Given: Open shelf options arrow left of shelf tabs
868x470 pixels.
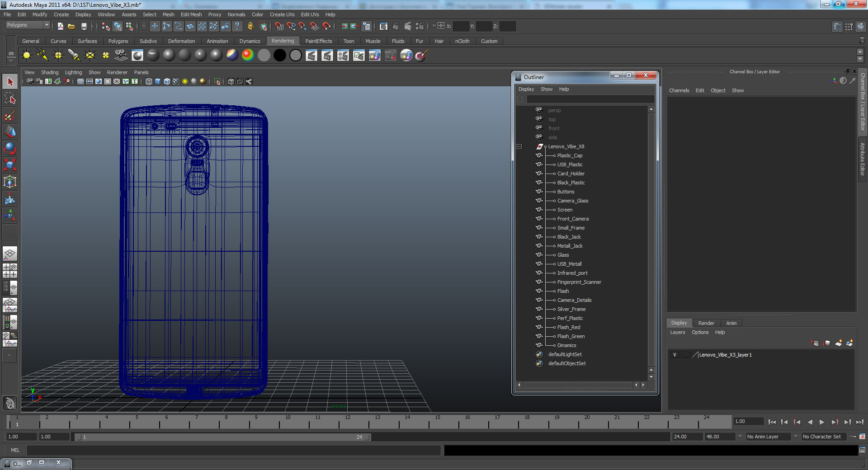Looking at the screenshot, I should [x=11, y=61].
